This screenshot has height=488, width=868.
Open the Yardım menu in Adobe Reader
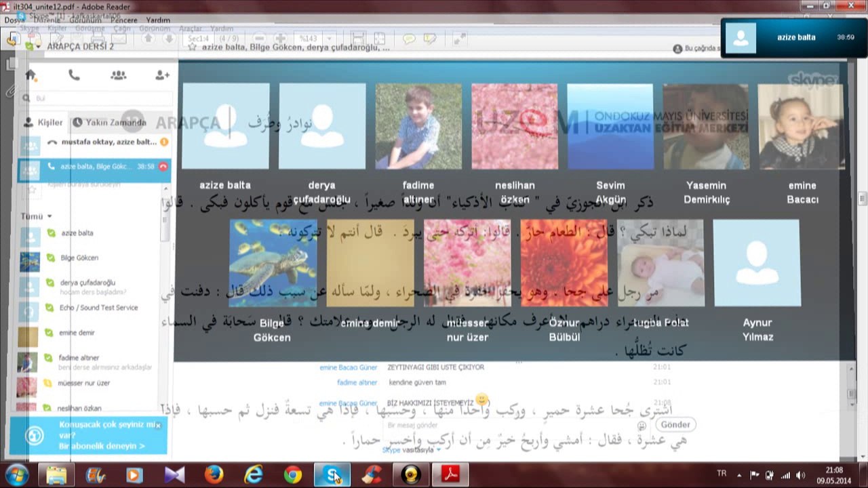(159, 20)
